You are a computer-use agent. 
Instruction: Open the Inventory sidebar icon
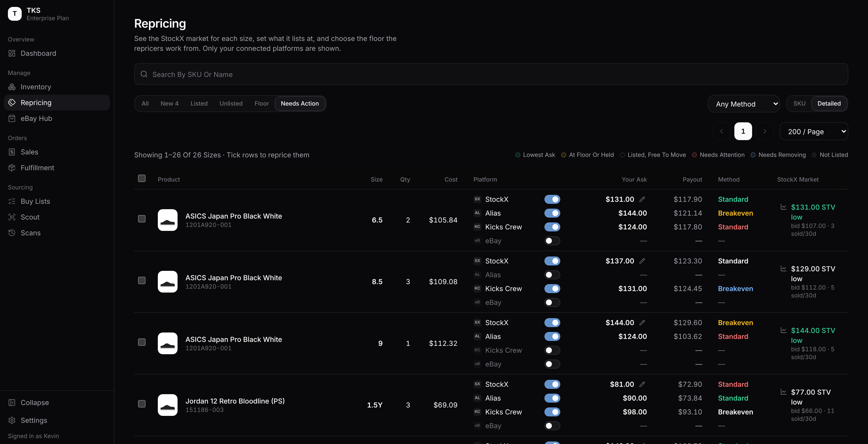click(12, 87)
